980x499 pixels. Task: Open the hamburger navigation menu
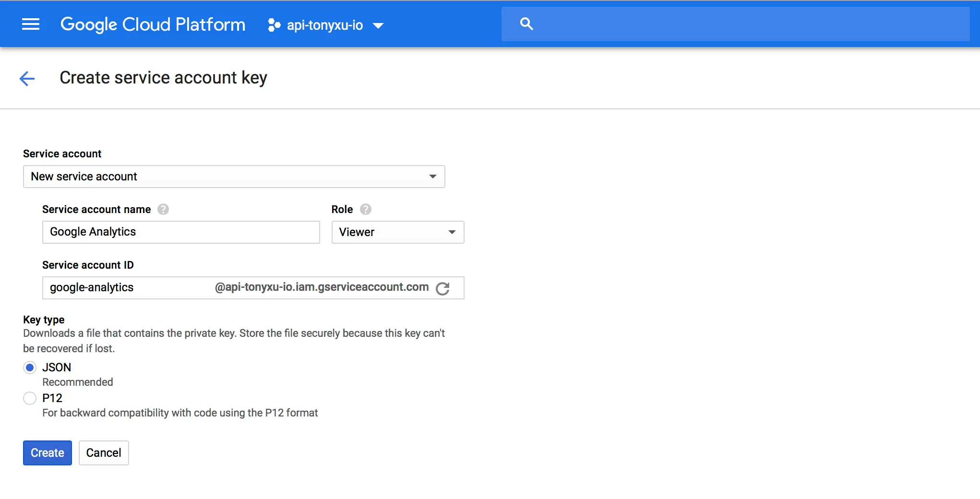[31, 24]
